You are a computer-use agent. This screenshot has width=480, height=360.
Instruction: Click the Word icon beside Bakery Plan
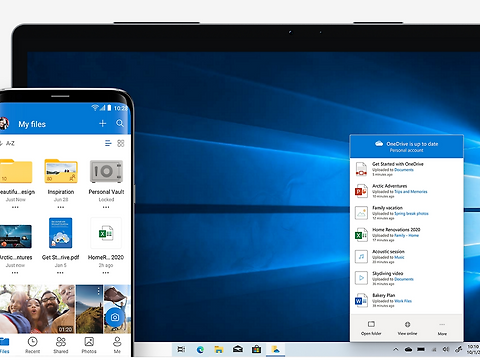coord(361,301)
